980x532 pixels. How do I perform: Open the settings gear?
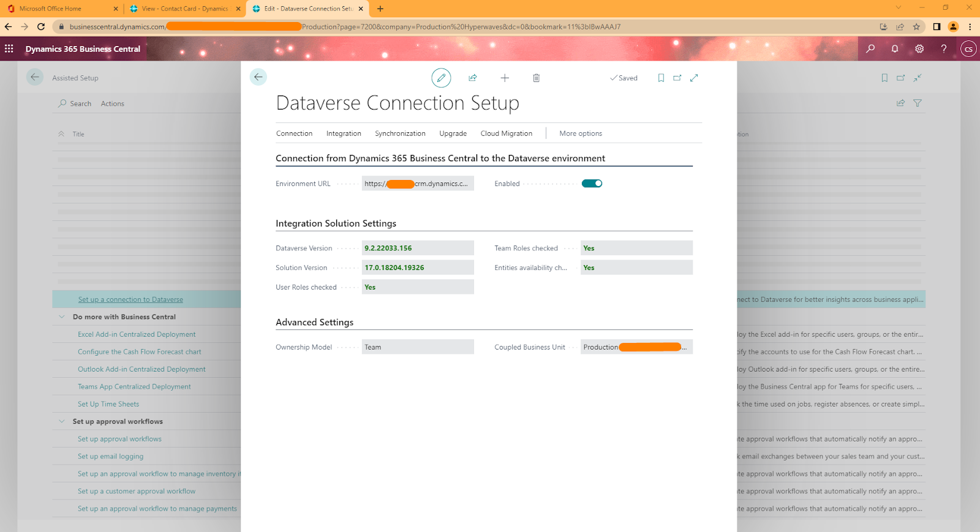click(919, 49)
